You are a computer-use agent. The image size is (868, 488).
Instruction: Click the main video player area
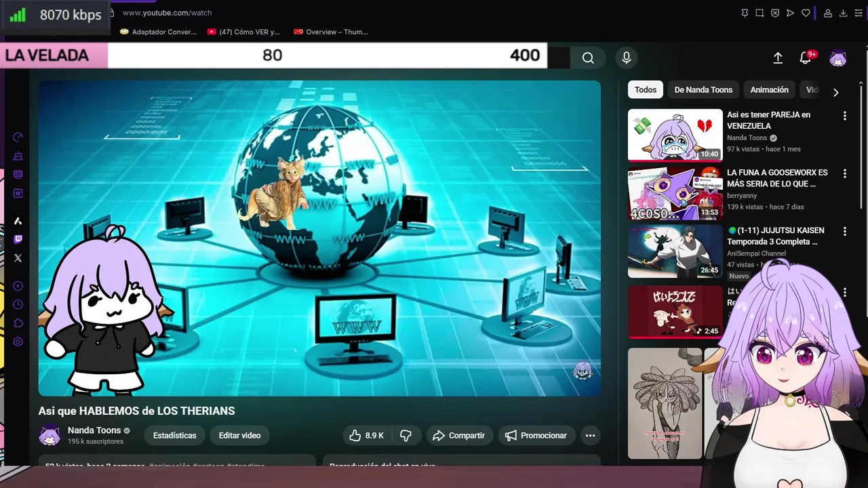click(319, 238)
